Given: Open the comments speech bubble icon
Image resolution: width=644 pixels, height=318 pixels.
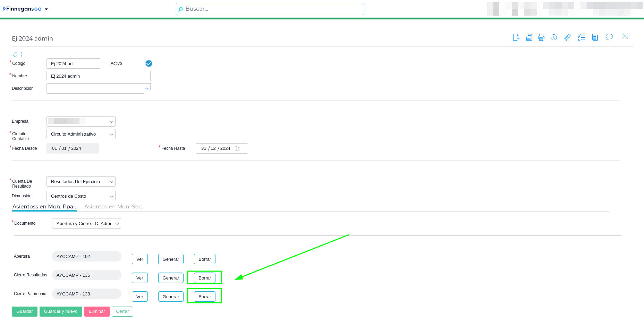Looking at the screenshot, I should 609,37.
